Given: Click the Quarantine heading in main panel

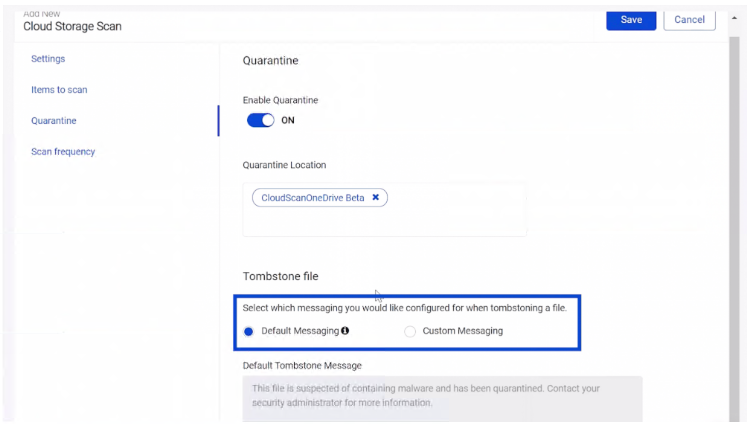Looking at the screenshot, I should click(270, 61).
